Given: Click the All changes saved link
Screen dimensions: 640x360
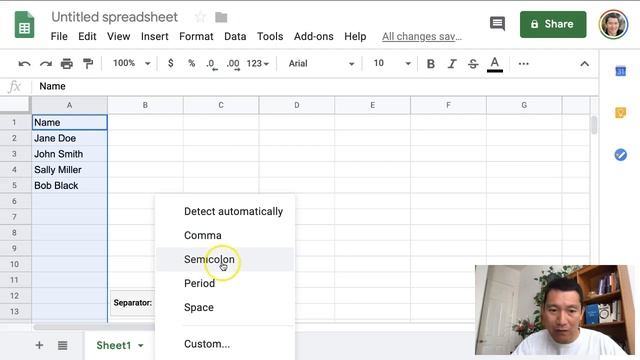Looking at the screenshot, I should (x=422, y=36).
